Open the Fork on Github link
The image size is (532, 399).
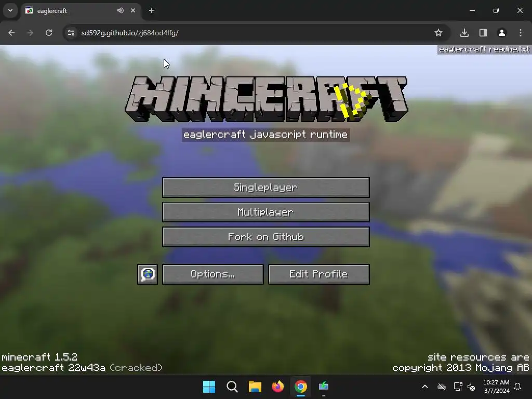coord(265,237)
